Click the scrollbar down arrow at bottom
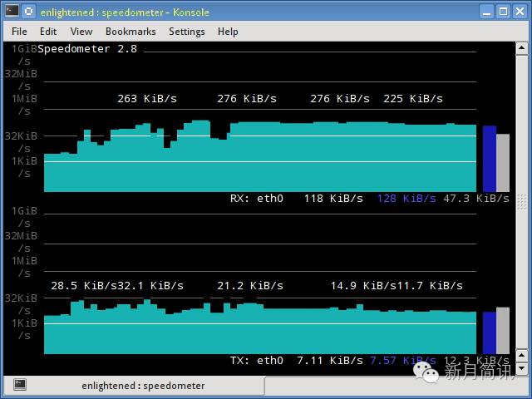 coord(521,367)
